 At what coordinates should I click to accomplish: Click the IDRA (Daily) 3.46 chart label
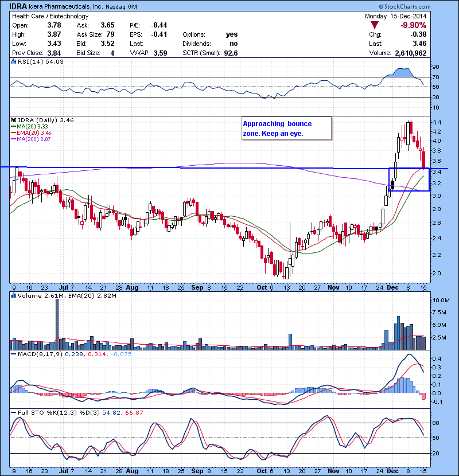45,120
